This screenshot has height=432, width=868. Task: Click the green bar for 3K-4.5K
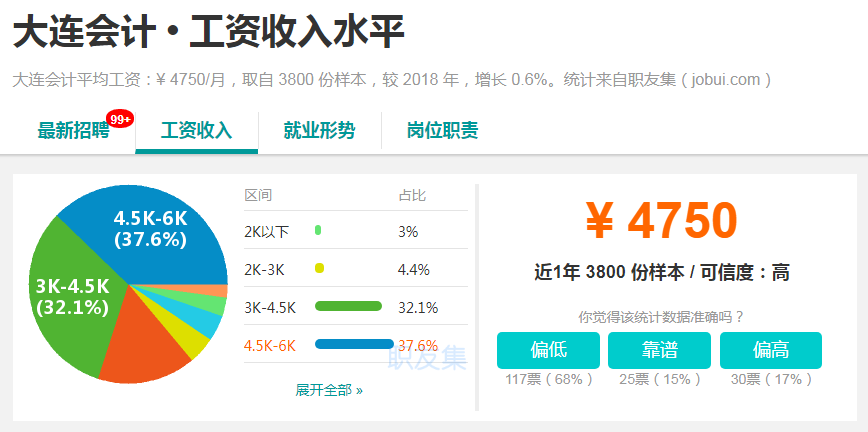pyautogui.click(x=348, y=306)
